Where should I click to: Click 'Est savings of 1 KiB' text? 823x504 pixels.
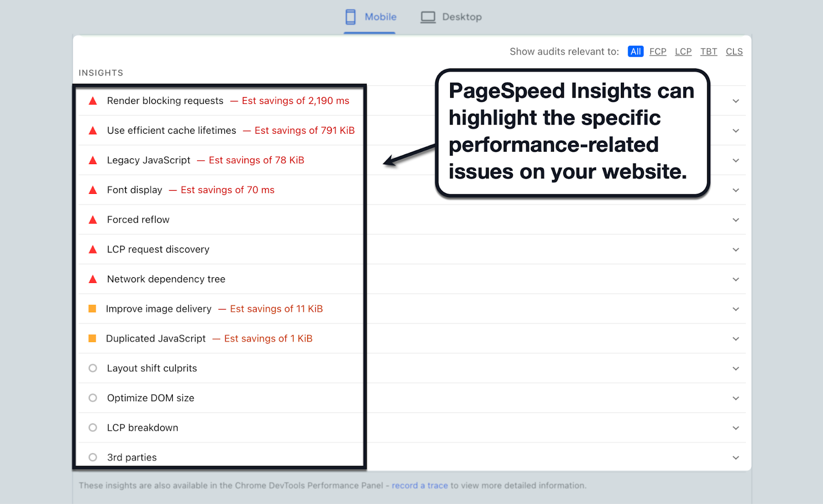tap(269, 339)
